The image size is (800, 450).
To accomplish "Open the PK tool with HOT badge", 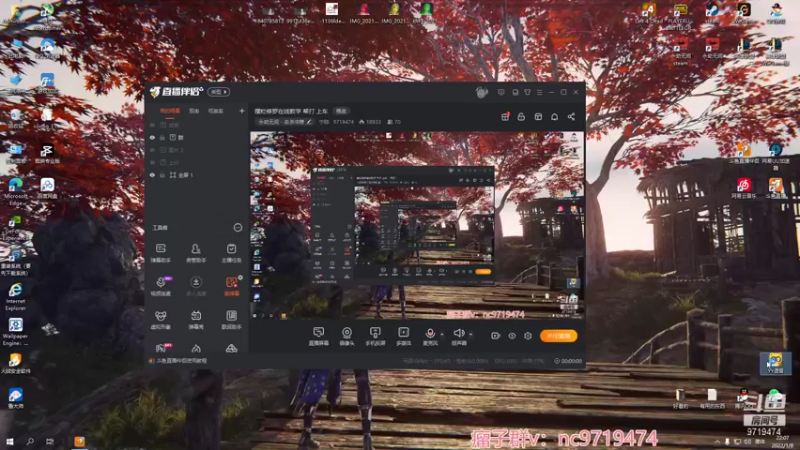I will 162,348.
